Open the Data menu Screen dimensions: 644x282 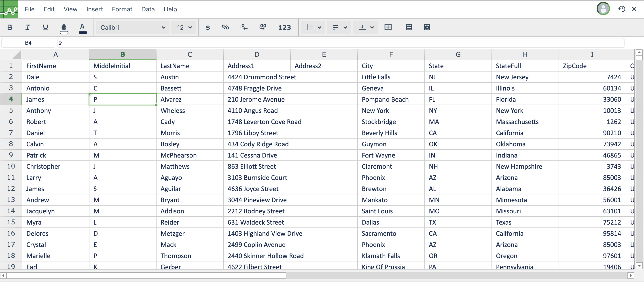[x=148, y=9]
